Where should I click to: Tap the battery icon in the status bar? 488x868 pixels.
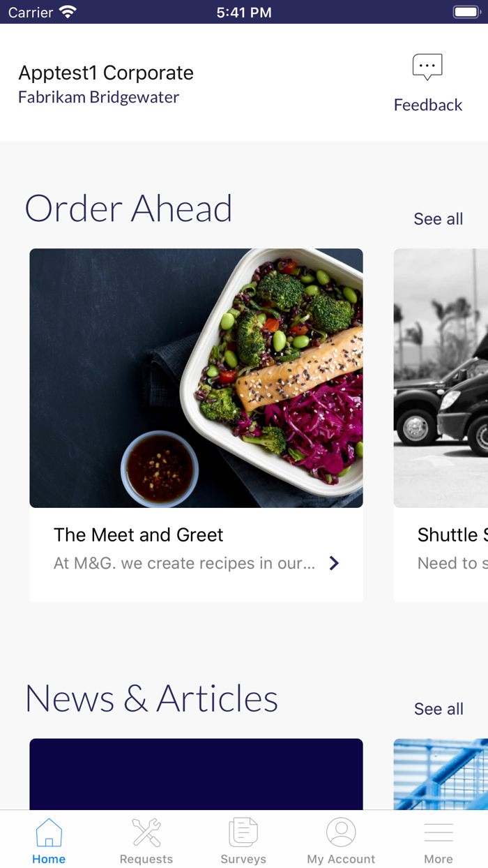[x=466, y=10]
